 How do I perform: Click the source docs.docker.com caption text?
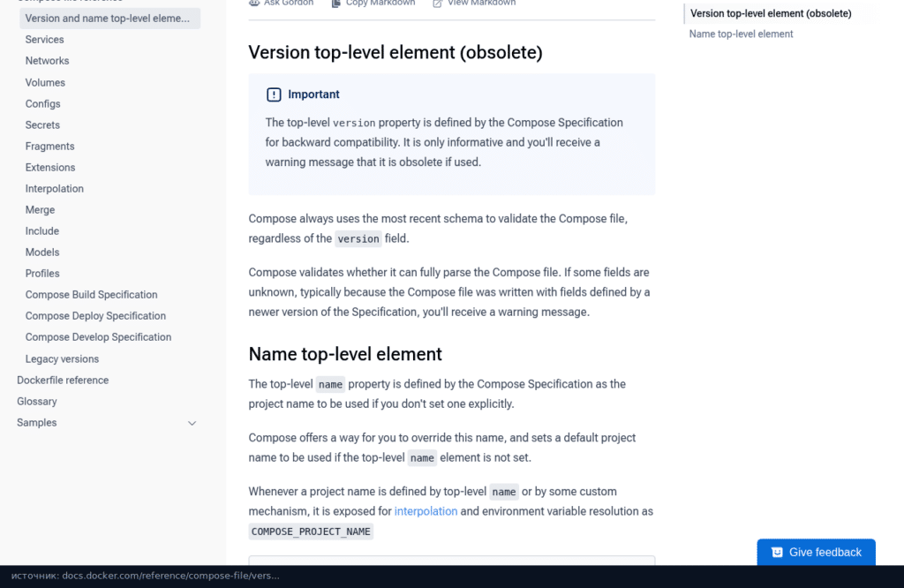click(146, 576)
